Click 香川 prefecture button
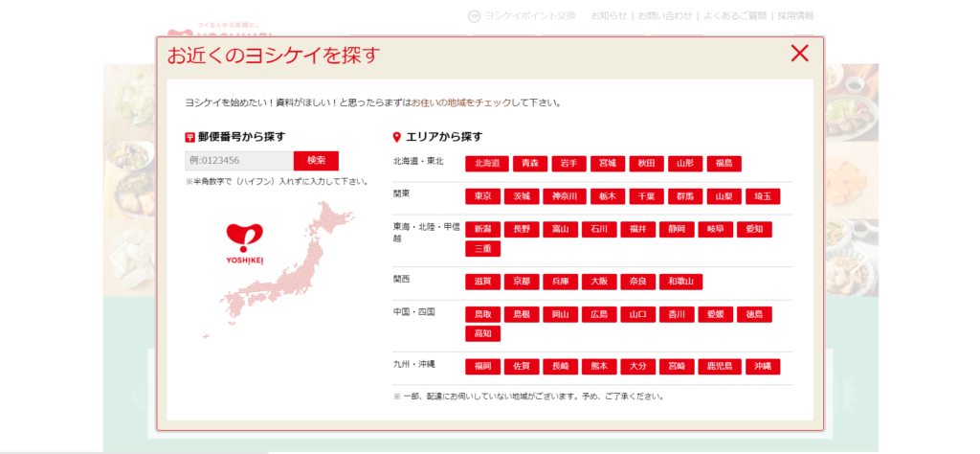Screen dimensions: 980x454 [677, 314]
